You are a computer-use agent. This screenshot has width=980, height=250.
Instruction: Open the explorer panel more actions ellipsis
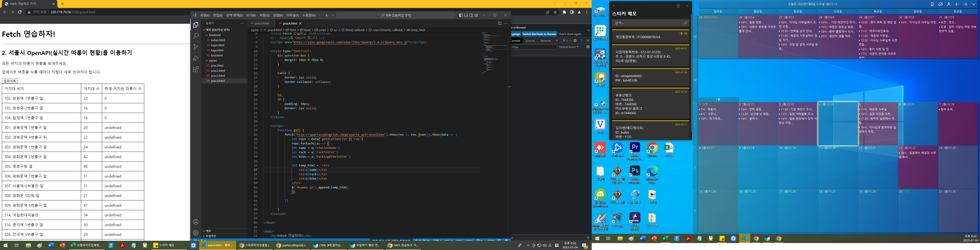click(242, 24)
